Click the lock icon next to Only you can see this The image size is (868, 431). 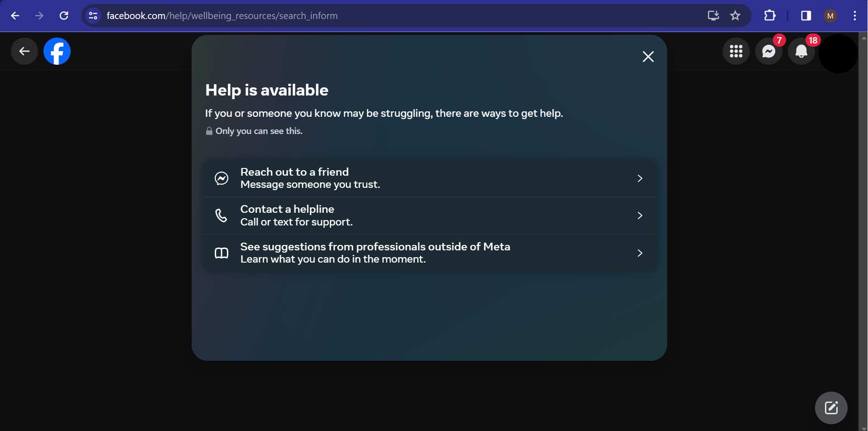(209, 131)
